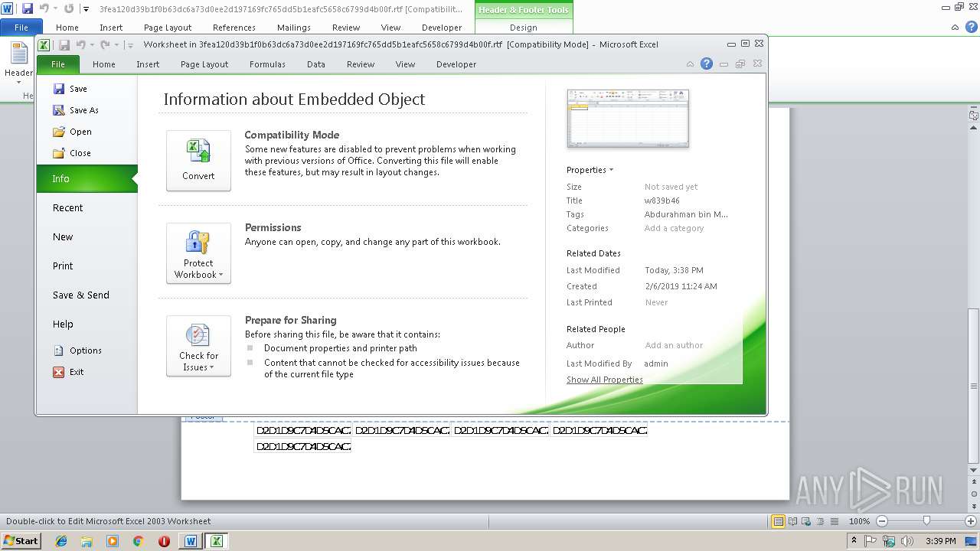Click Zoom Out minus button
The width and height of the screenshot is (980, 551).
(x=881, y=521)
